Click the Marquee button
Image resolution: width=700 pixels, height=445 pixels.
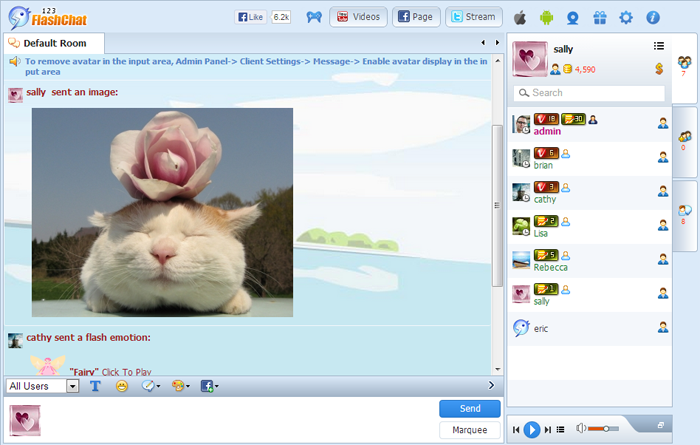tap(470, 430)
